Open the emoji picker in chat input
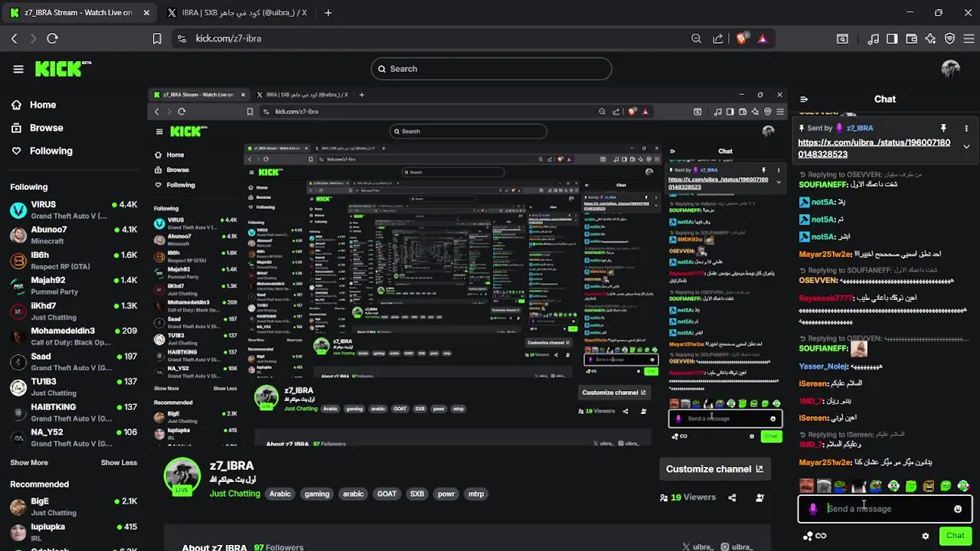Viewport: 980px width, 551px height. (958, 509)
